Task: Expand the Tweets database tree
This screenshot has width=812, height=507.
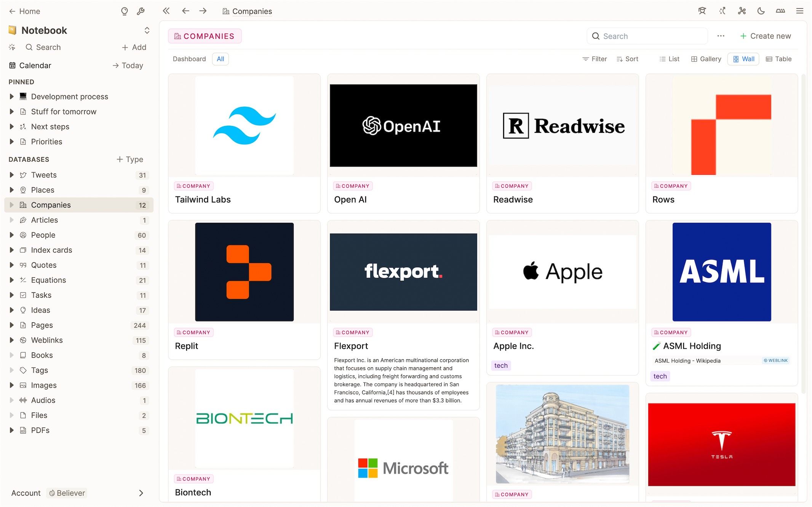Action: coord(11,175)
